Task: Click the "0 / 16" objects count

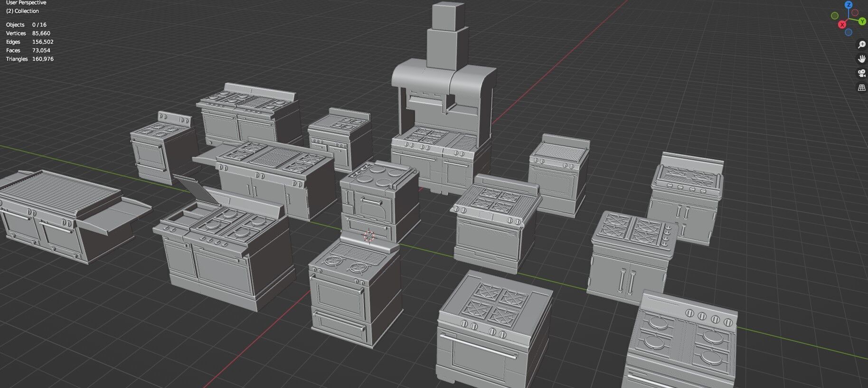Action: (x=39, y=25)
